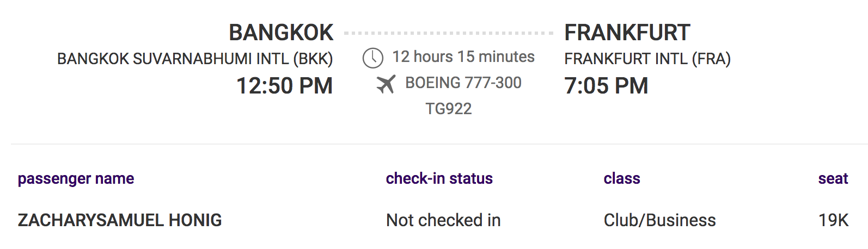Click the check-in status column header

(439, 178)
